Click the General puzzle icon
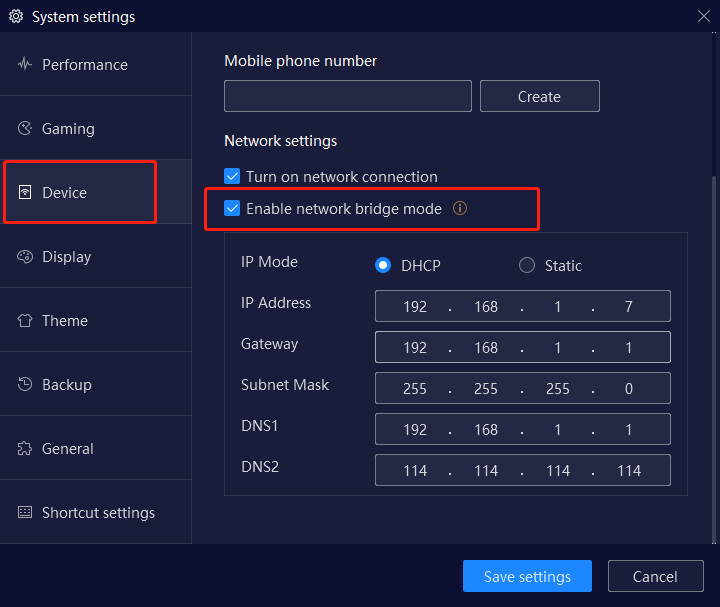 (x=25, y=448)
